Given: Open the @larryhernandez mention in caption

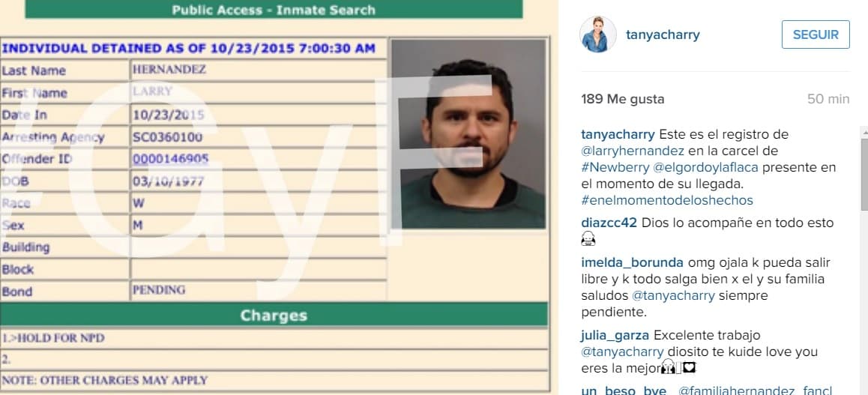Looking at the screenshot, I should [633, 151].
